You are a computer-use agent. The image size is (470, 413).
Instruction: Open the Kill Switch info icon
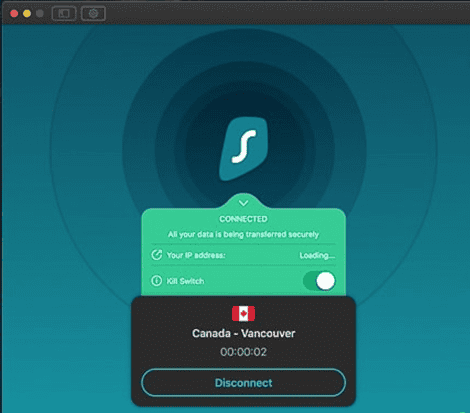tap(156, 281)
